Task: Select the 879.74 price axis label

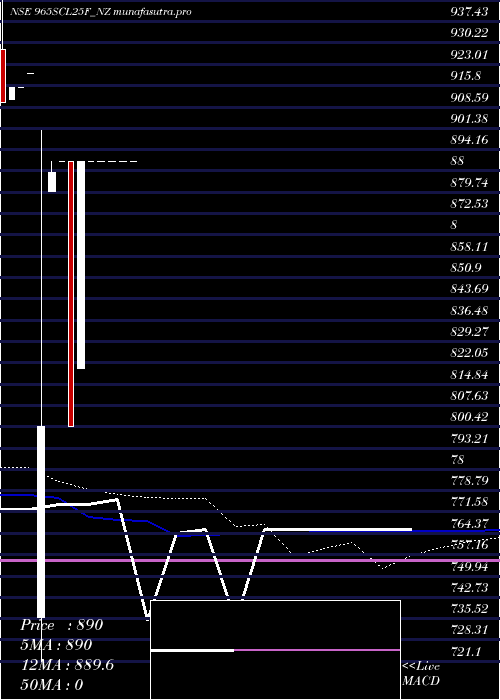Action: point(469,182)
